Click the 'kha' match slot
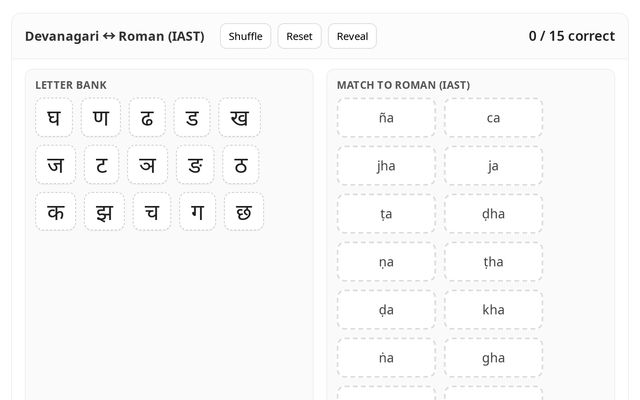 click(493, 310)
